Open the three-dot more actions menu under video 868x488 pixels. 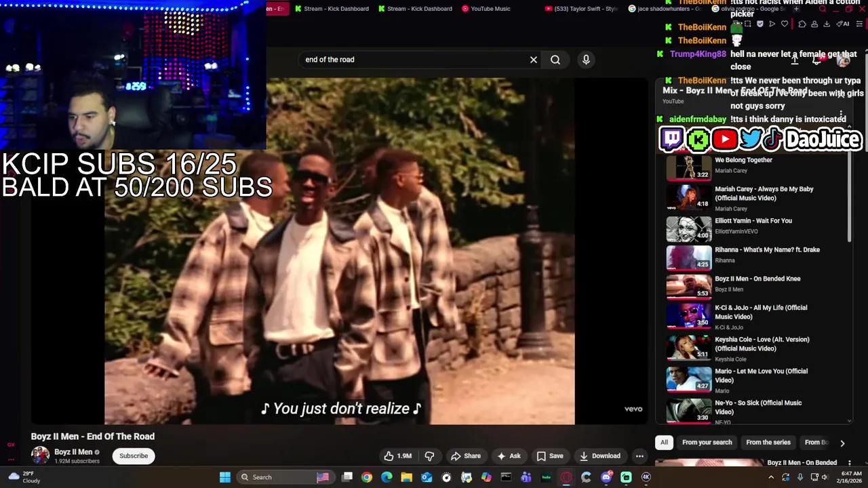639,456
